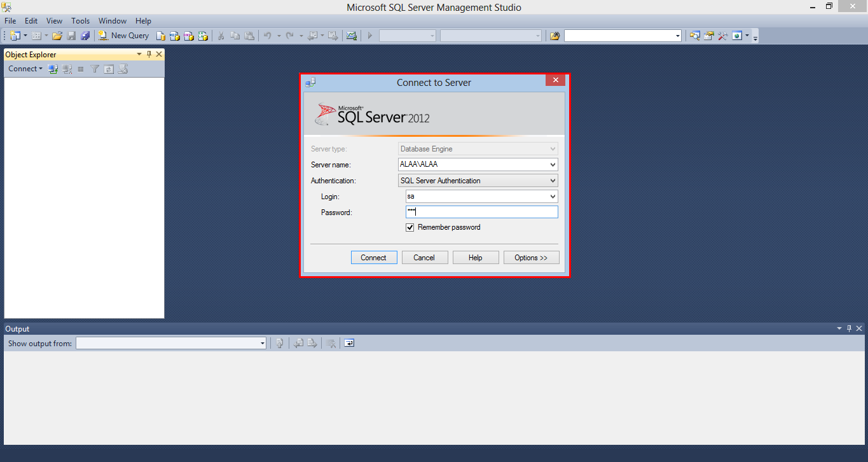This screenshot has width=868, height=462.
Task: Click the Object Explorer Refresh icon
Action: click(x=109, y=69)
